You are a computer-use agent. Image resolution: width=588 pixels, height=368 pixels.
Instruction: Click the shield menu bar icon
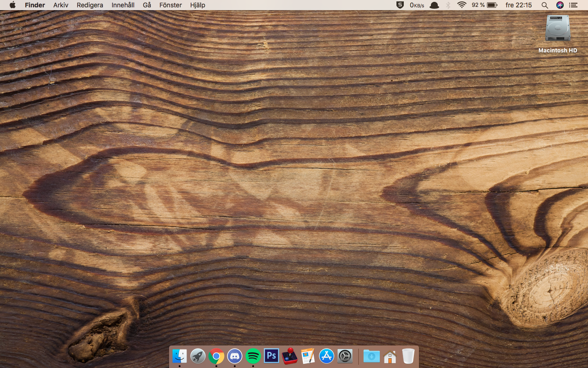400,5
